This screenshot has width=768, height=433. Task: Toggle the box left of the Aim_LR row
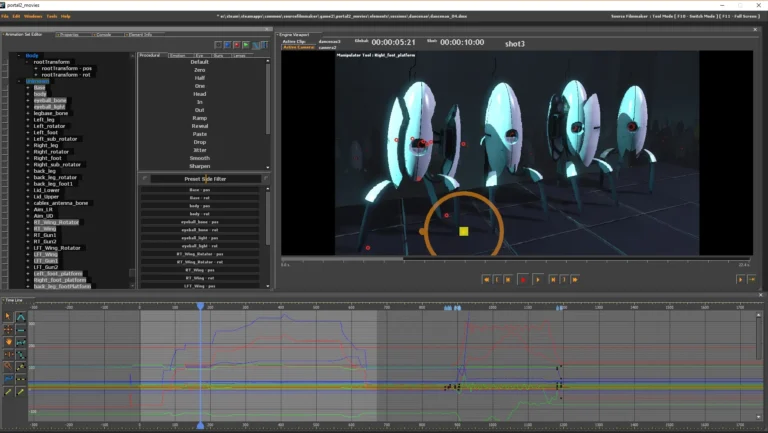click(5, 209)
